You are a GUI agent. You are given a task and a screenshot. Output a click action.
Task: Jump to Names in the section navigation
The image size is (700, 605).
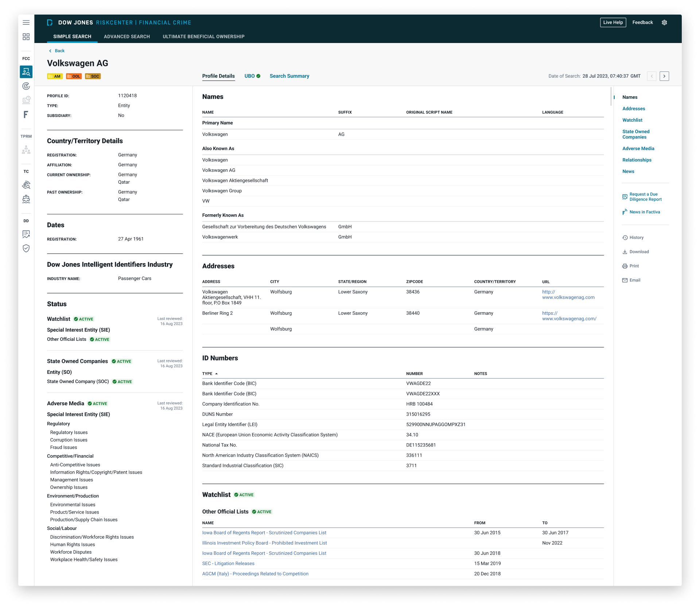click(630, 97)
